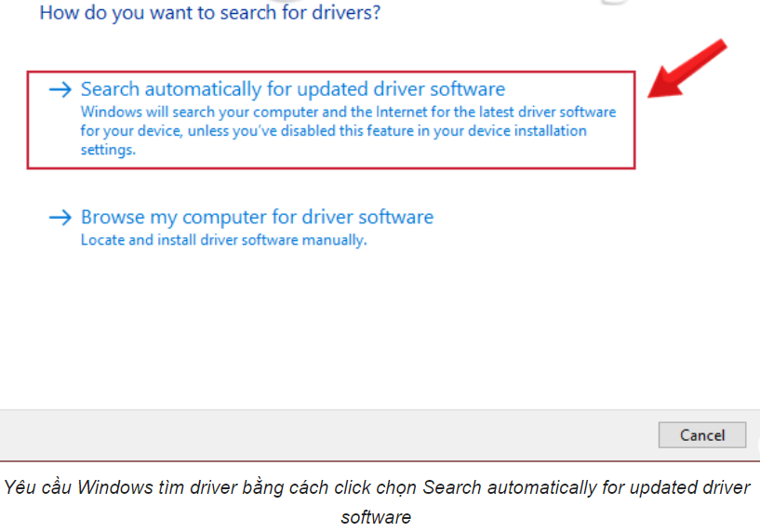This screenshot has width=760, height=532.
Task: Click the device installation settings phrase
Action: [x=519, y=131]
